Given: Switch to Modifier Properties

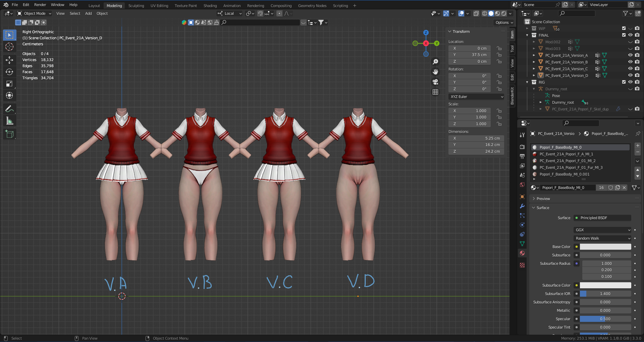Looking at the screenshot, I should point(522,206).
